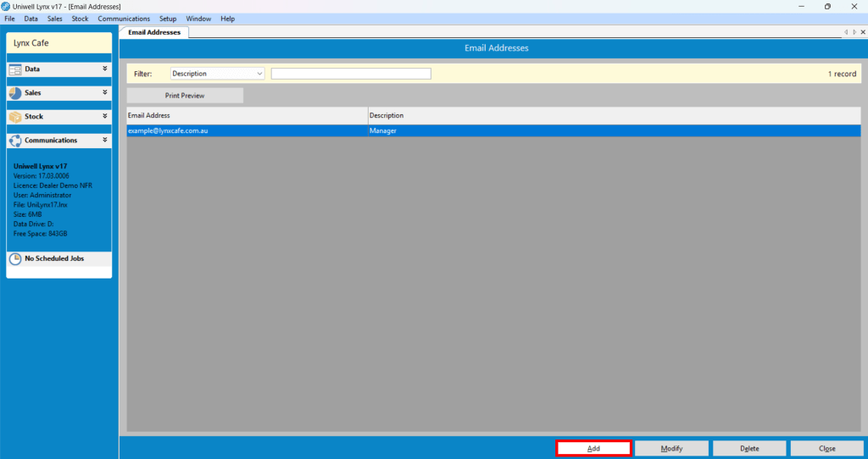Click the Data panel icon in sidebar
The width and height of the screenshot is (868, 459).
(x=15, y=69)
